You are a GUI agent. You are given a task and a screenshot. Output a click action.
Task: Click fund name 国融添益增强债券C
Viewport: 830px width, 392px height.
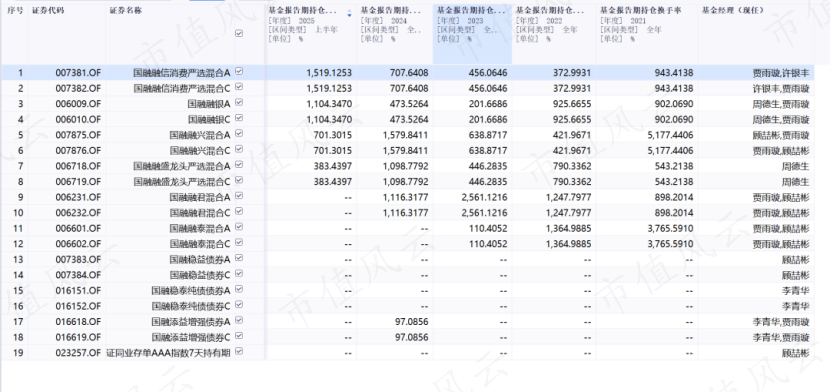[191, 337]
